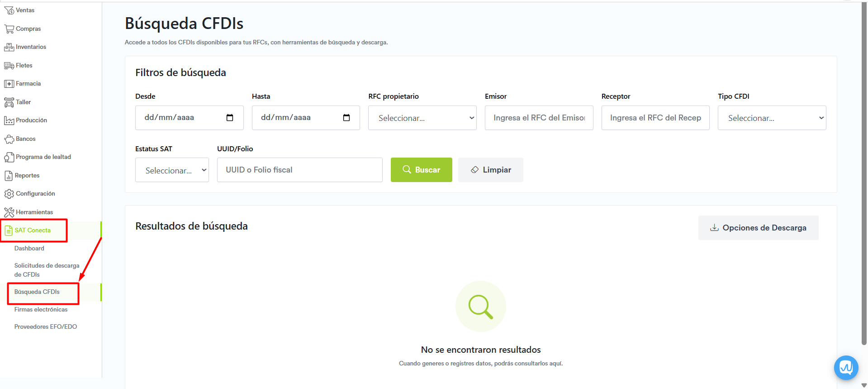
Task: Open the Estatus SAT dropdown
Action: click(172, 170)
